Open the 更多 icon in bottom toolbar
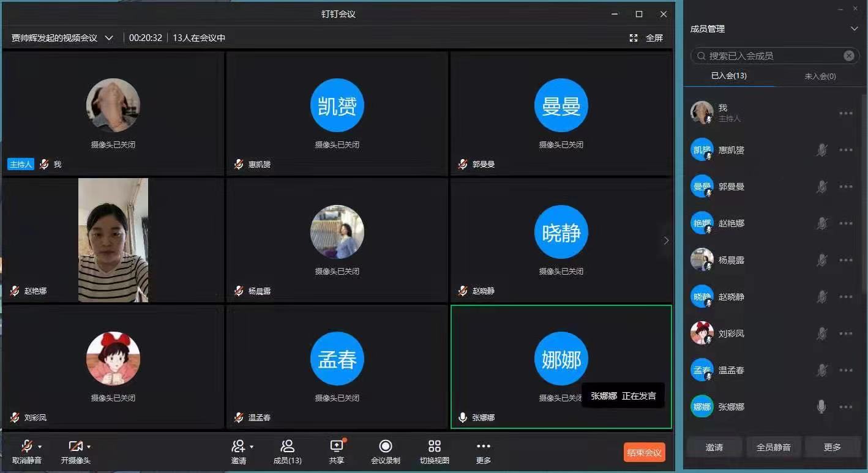Image resolution: width=868 pixels, height=473 pixels. coord(483,447)
